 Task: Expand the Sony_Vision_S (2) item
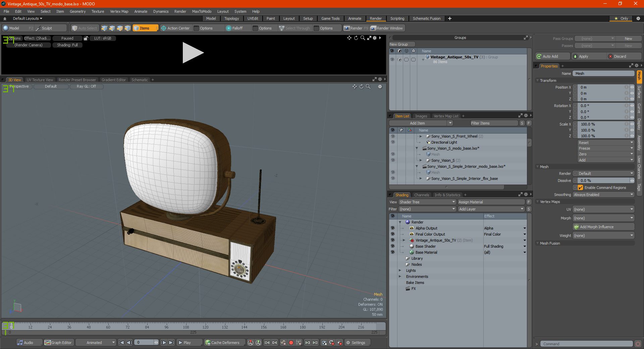pyautogui.click(x=421, y=160)
